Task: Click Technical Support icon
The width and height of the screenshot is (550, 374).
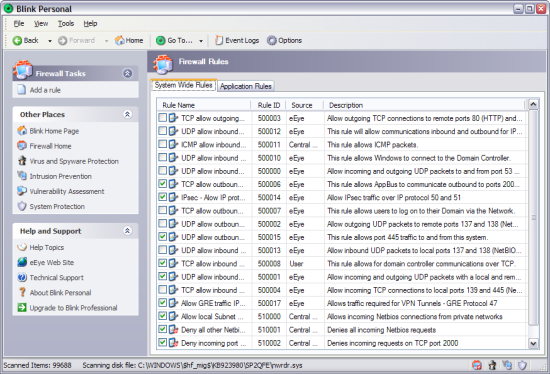Action: pyautogui.click(x=22, y=277)
